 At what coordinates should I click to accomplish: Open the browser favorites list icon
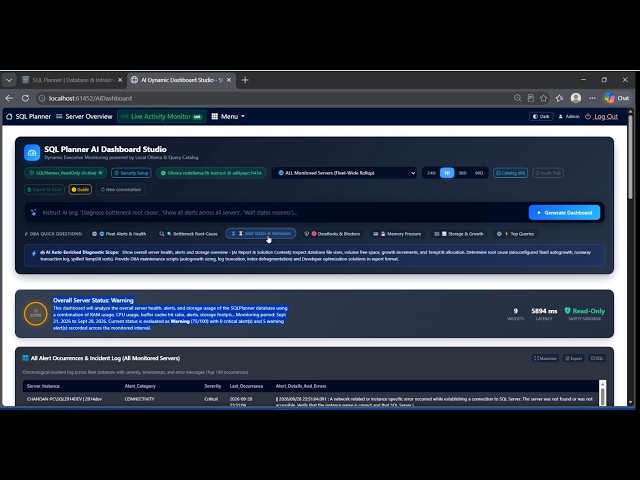pos(560,98)
